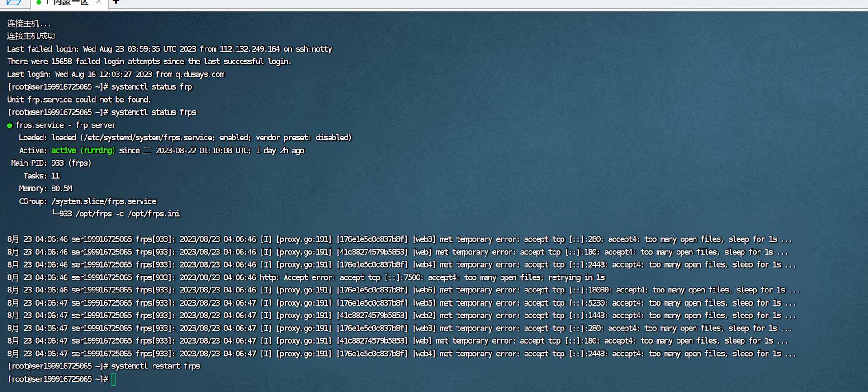Image resolution: width=868 pixels, height=392 pixels.
Task: Click IP address 112.132.249.164
Action: pyautogui.click(x=250, y=49)
